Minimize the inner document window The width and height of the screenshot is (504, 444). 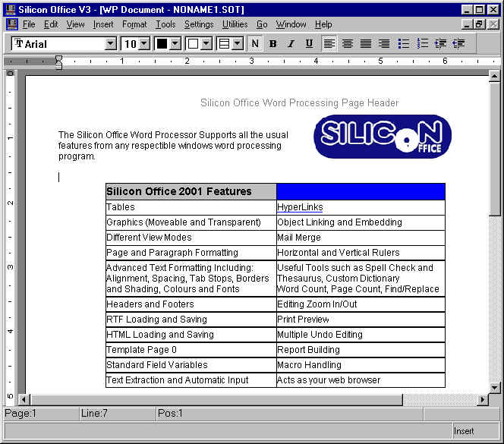click(x=468, y=24)
